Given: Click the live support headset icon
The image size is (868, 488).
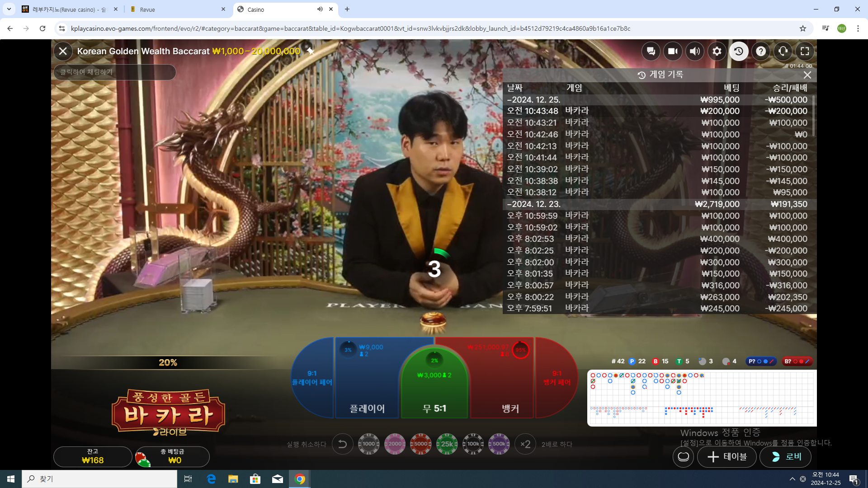Looking at the screenshot, I should tap(783, 51).
